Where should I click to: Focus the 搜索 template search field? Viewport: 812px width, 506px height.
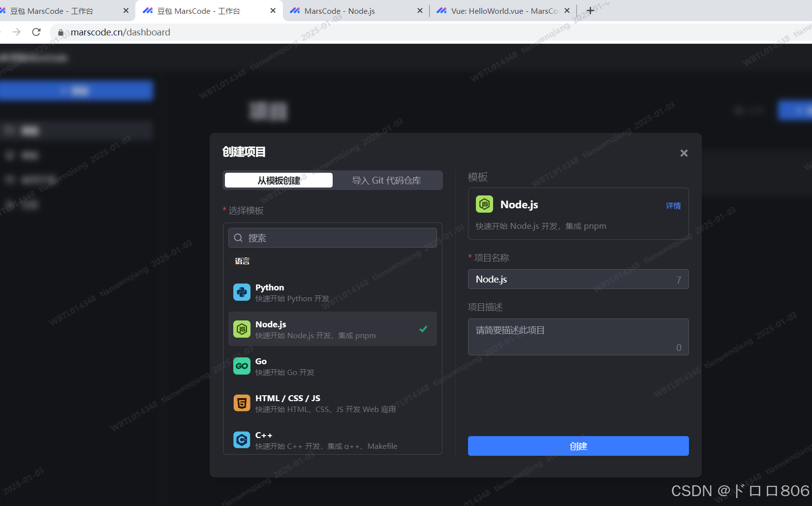point(333,238)
